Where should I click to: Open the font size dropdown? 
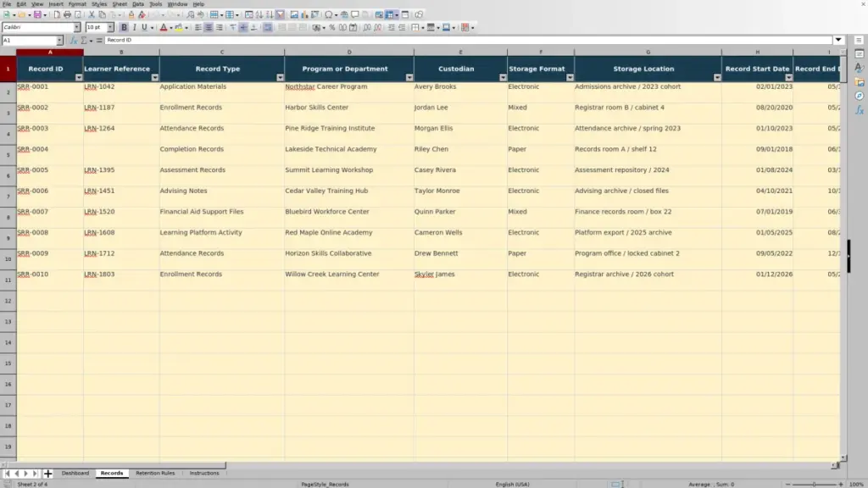coord(110,27)
